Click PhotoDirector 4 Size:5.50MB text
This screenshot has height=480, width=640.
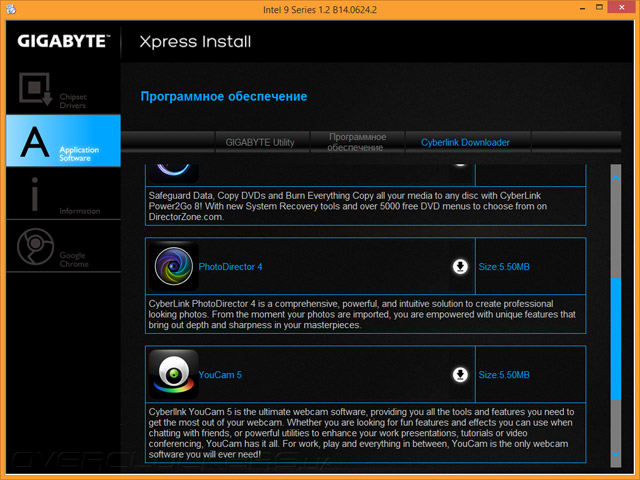pos(504,267)
